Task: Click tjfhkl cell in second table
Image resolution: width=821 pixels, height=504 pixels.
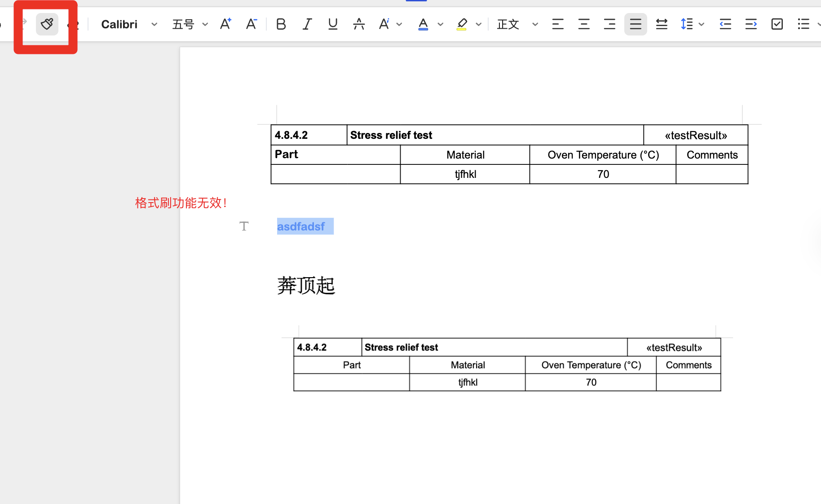Action: point(468,382)
